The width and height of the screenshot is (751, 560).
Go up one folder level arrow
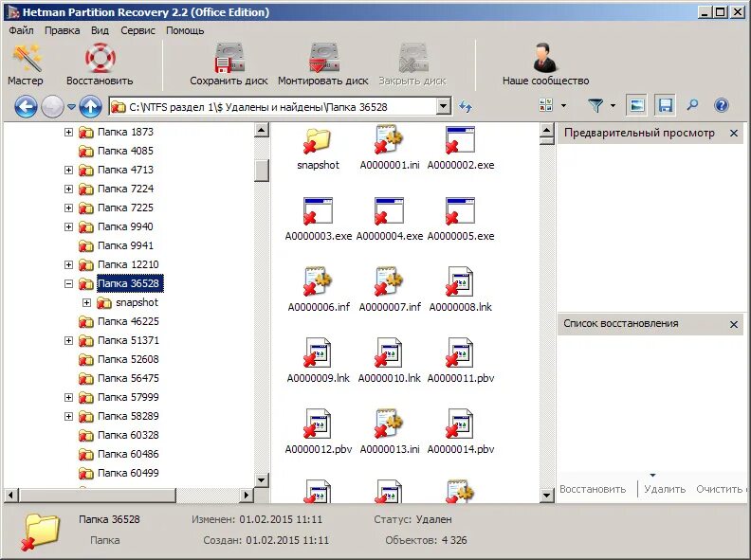[x=90, y=106]
